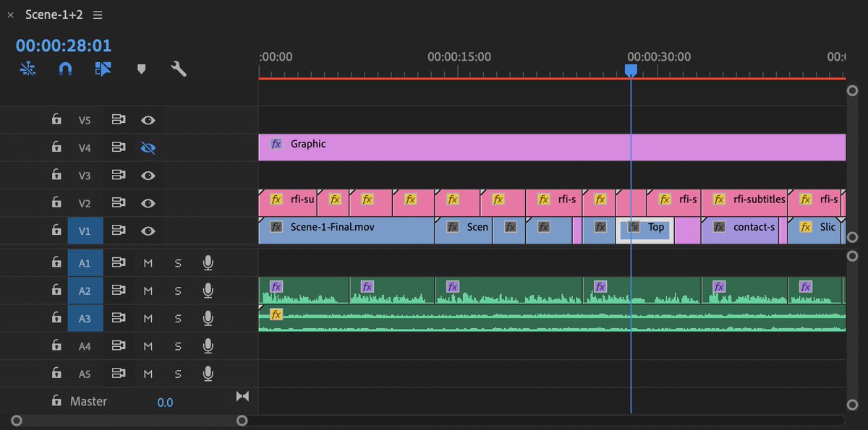The height and width of the screenshot is (430, 868).
Task: Toggle sync lock on the A5 track
Action: 119,374
